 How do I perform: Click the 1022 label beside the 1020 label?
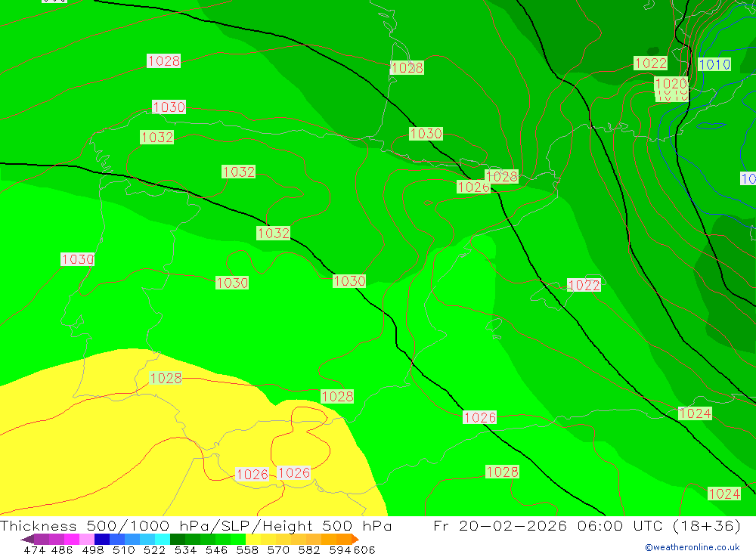pyautogui.click(x=651, y=63)
